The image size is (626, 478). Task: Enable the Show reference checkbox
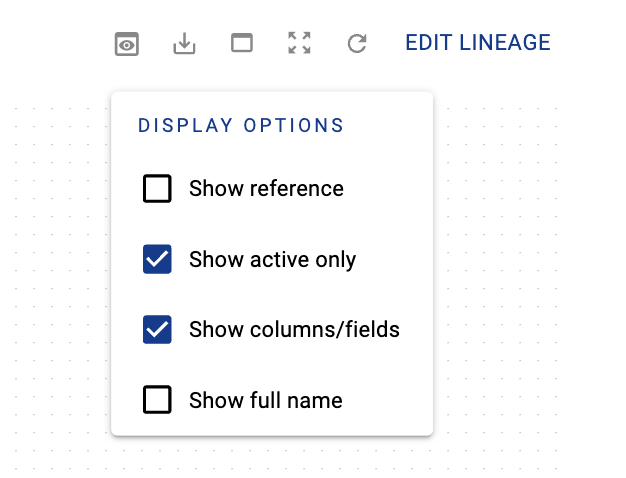157,189
